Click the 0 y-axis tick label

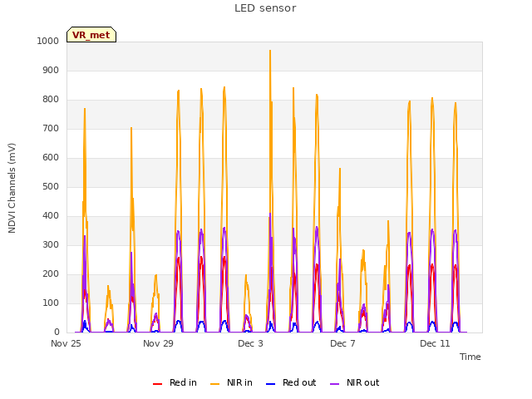tap(57, 332)
